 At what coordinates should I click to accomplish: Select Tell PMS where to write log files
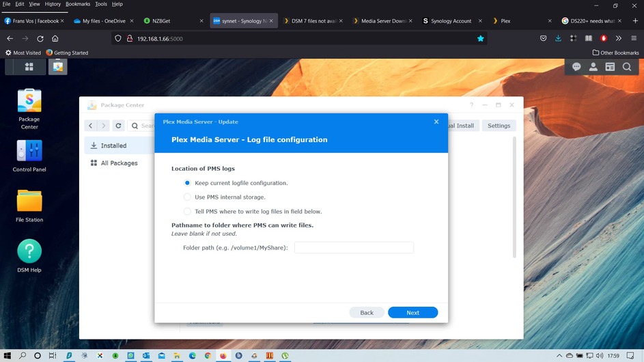187,212
